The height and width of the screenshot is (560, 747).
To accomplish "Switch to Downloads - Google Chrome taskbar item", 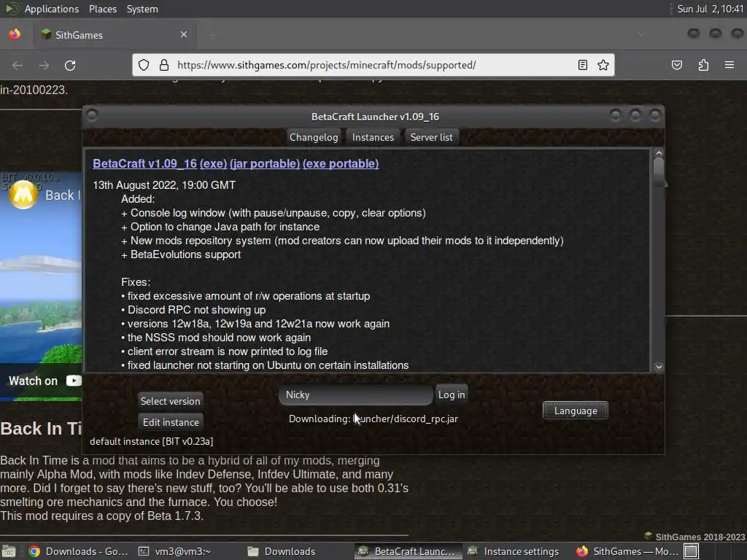I will tap(78, 551).
